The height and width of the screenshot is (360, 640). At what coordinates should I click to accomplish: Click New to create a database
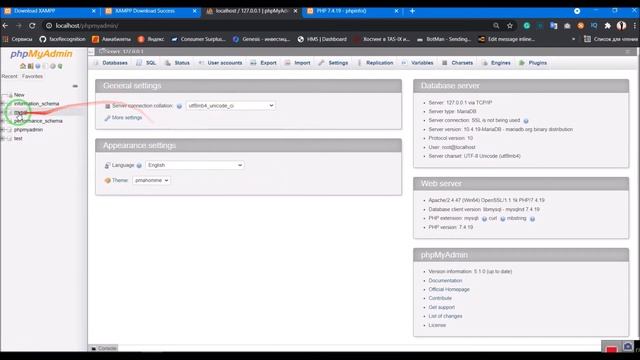click(19, 95)
